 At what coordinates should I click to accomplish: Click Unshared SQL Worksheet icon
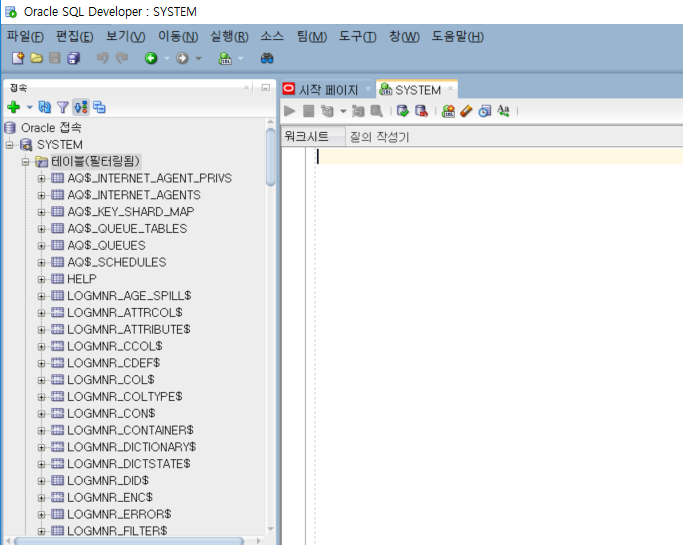448,111
